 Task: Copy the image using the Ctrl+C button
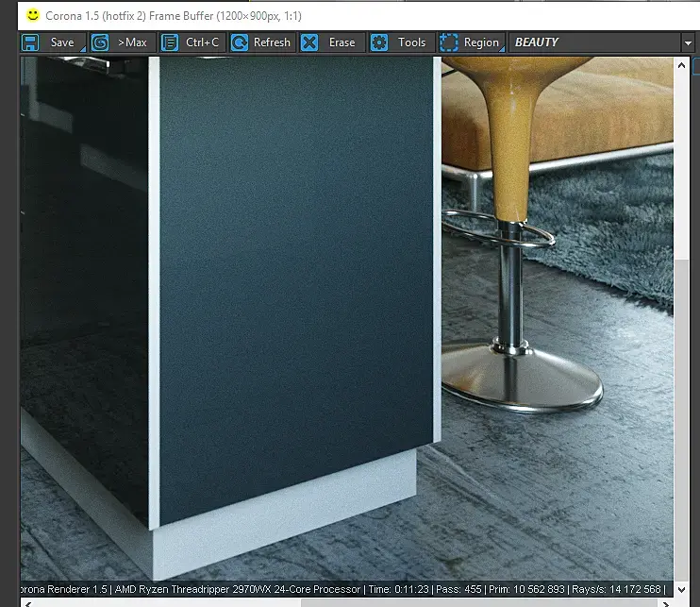202,42
